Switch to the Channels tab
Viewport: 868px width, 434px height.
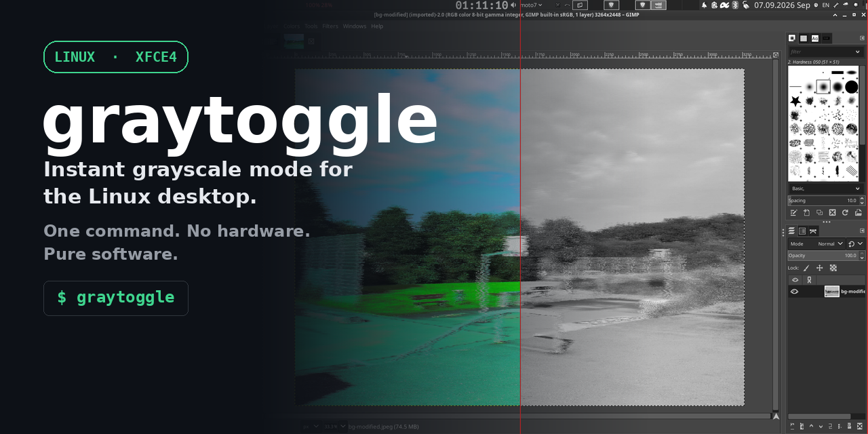click(x=802, y=231)
